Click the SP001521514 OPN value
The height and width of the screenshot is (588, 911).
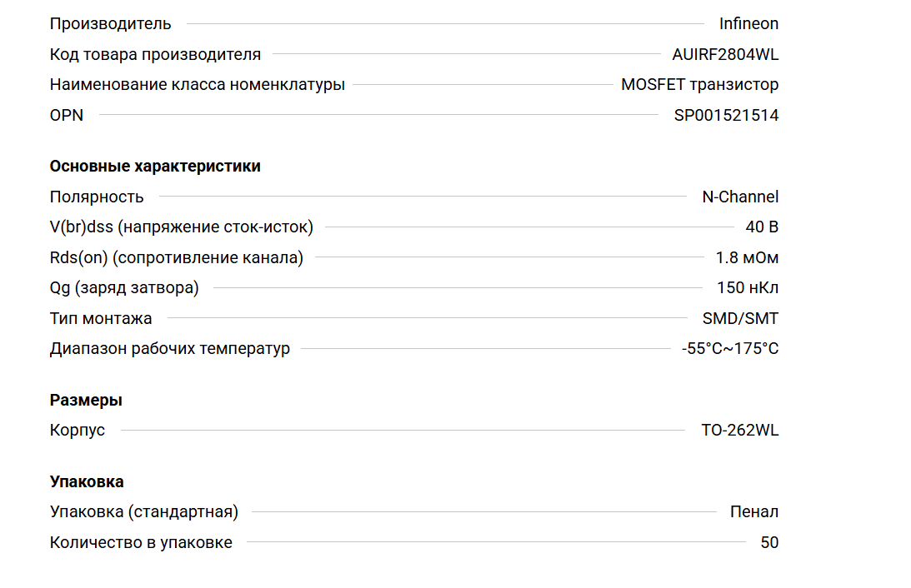[x=726, y=116]
